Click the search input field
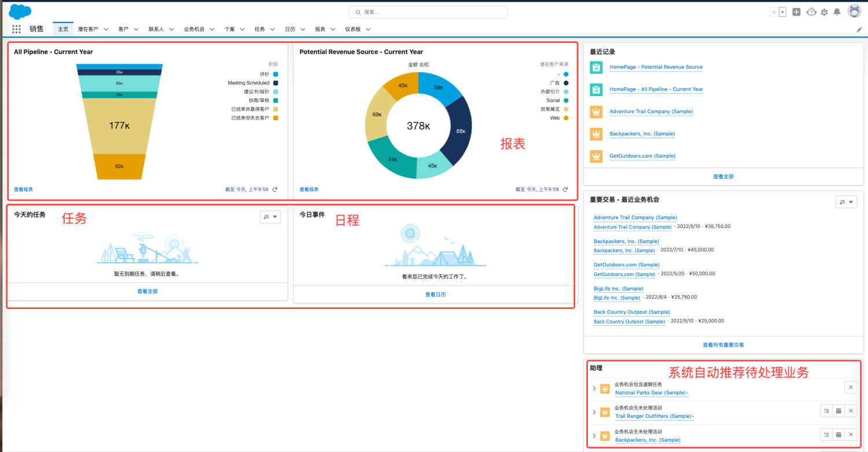 tap(428, 12)
